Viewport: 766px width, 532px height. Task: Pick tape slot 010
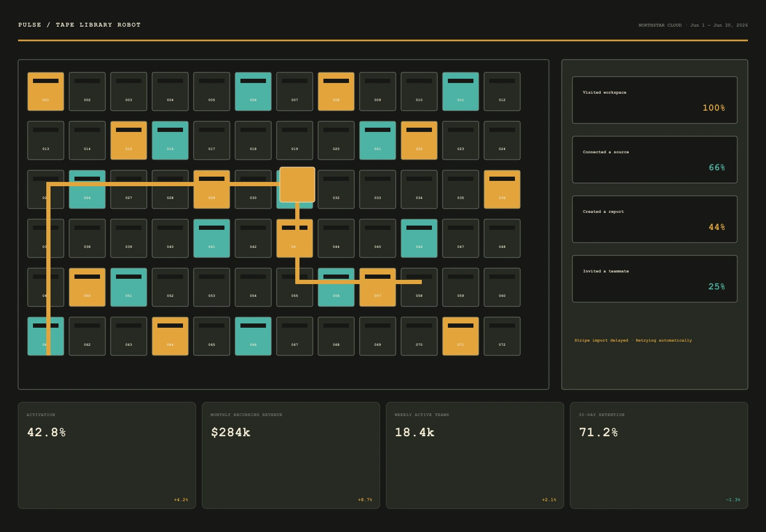coord(419,92)
